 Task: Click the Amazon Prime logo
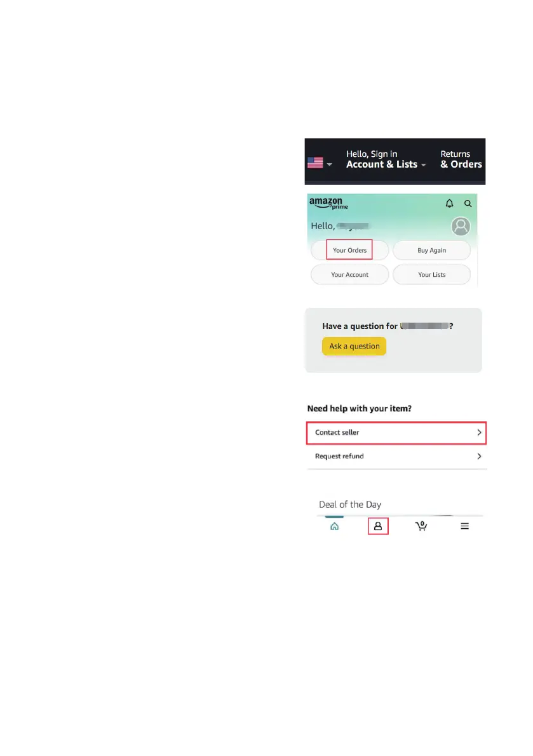click(328, 203)
